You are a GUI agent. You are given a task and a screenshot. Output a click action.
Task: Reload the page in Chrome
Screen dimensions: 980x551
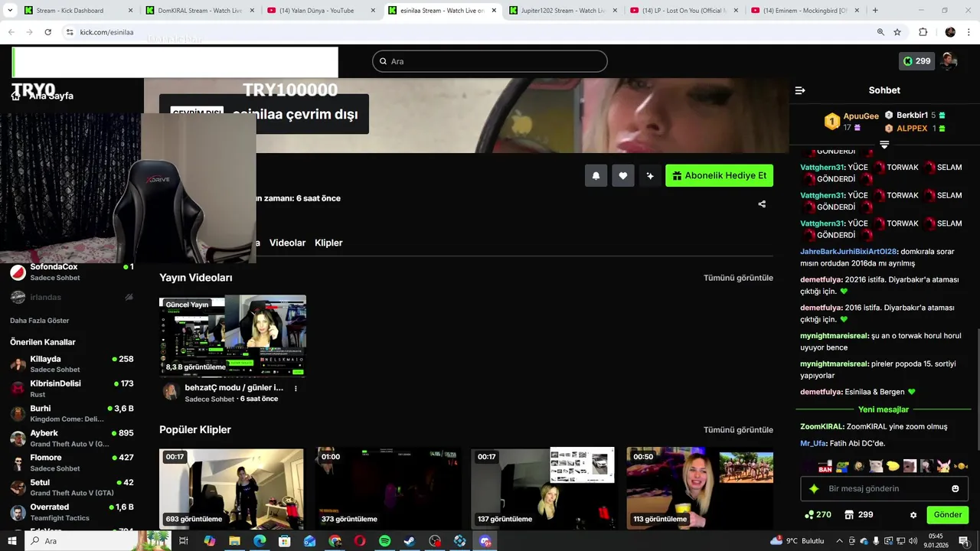(x=47, y=32)
